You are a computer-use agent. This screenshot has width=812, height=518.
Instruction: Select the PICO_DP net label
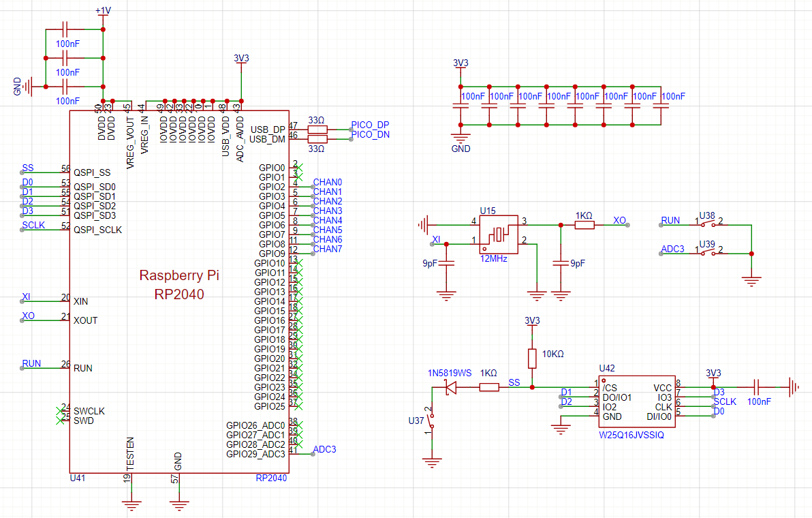point(370,125)
